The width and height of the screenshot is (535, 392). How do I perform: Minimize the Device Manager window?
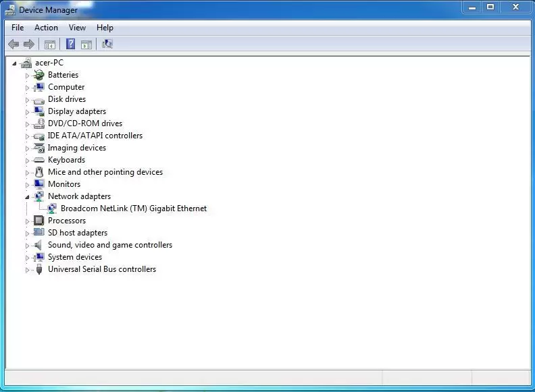[x=472, y=7]
